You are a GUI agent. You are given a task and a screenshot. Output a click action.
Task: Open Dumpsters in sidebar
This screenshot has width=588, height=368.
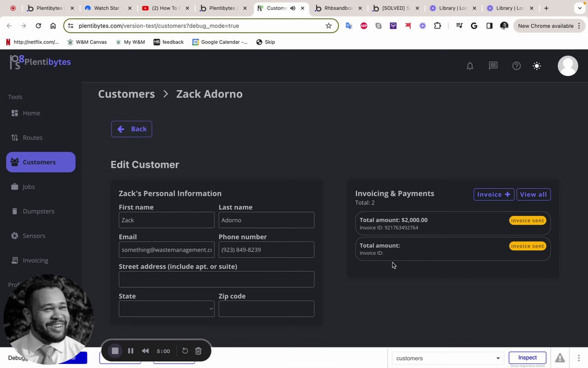[x=40, y=211]
